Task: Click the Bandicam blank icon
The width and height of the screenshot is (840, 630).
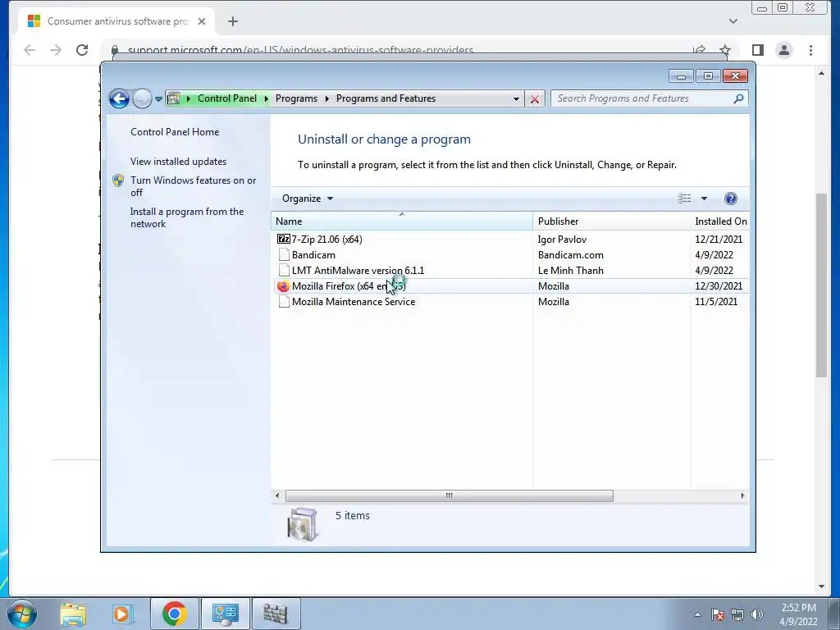Action: (284, 255)
